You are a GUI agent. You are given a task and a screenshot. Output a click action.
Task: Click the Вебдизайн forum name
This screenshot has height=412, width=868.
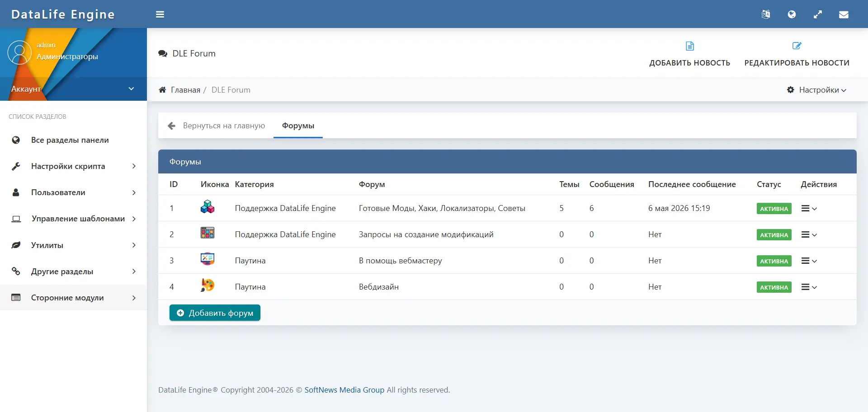coord(379,287)
